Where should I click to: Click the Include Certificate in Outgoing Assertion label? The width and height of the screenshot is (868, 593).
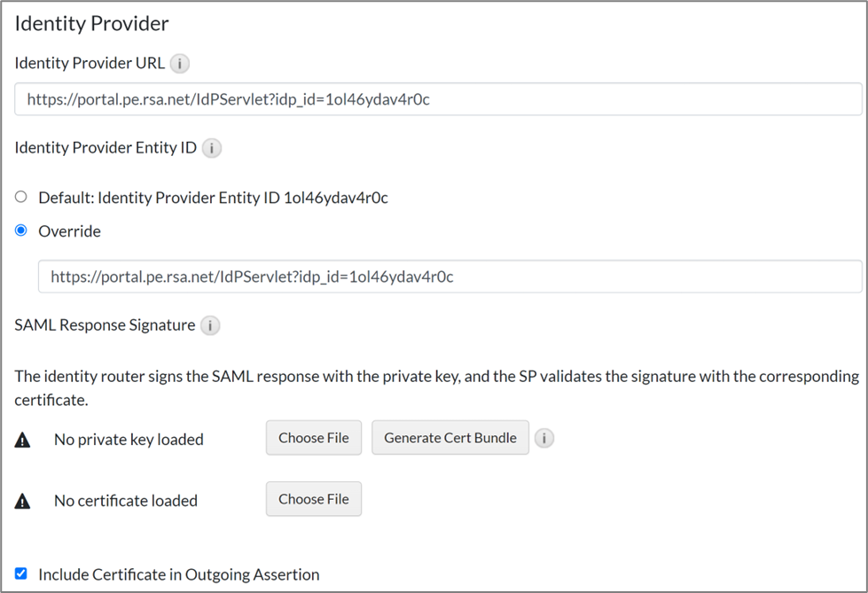177,573
